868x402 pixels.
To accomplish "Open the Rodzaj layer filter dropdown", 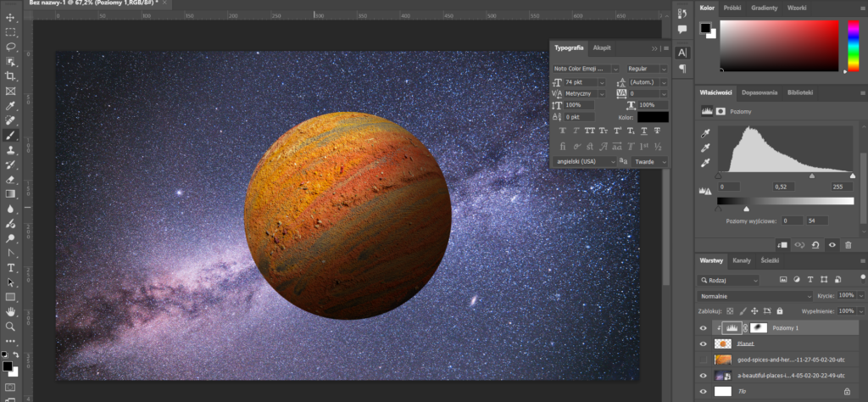I will [x=728, y=280].
